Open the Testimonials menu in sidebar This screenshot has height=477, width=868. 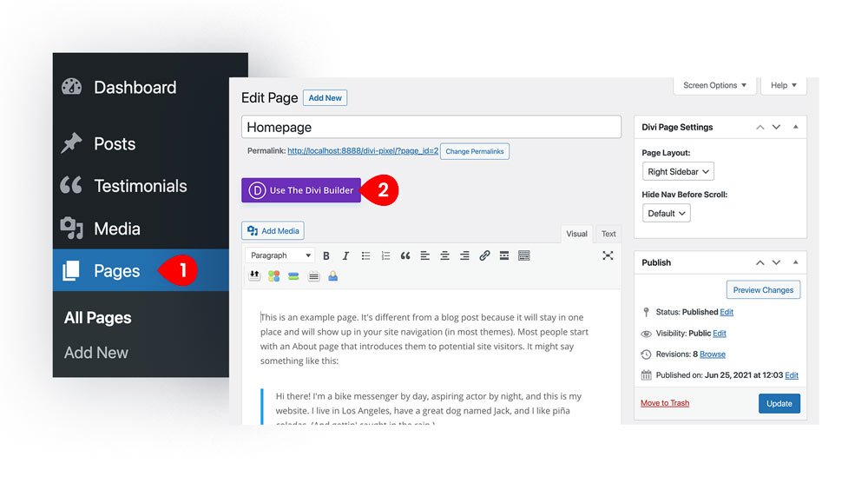click(x=141, y=186)
